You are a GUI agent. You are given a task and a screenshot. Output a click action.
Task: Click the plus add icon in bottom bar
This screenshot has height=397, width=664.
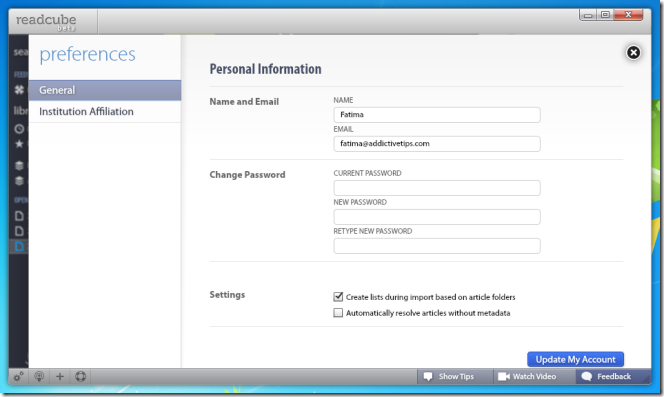pyautogui.click(x=60, y=376)
